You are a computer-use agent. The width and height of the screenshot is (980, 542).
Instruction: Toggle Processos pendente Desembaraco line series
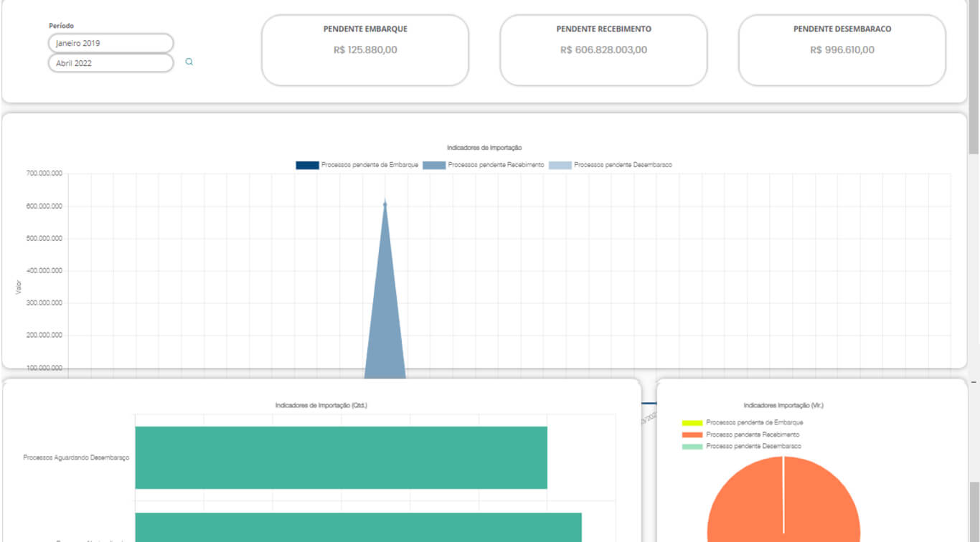(623, 165)
